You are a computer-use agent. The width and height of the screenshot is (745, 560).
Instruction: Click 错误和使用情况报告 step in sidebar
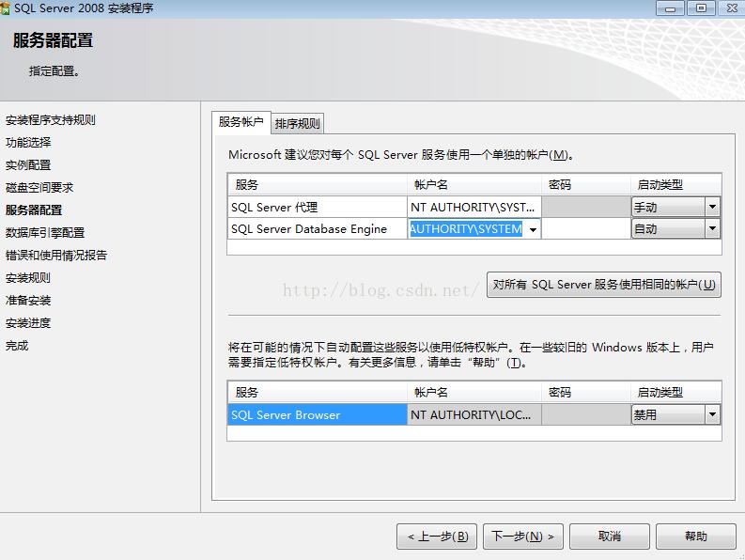[x=56, y=256]
